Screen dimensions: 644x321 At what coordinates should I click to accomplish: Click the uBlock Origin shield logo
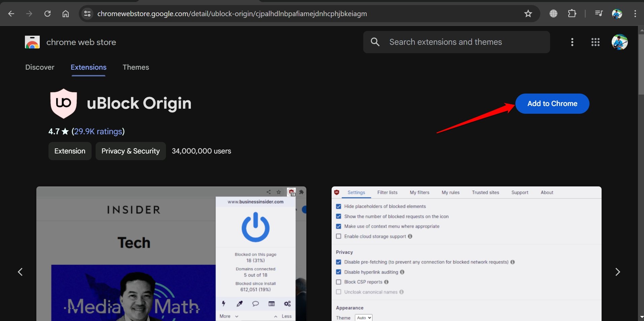(x=64, y=103)
